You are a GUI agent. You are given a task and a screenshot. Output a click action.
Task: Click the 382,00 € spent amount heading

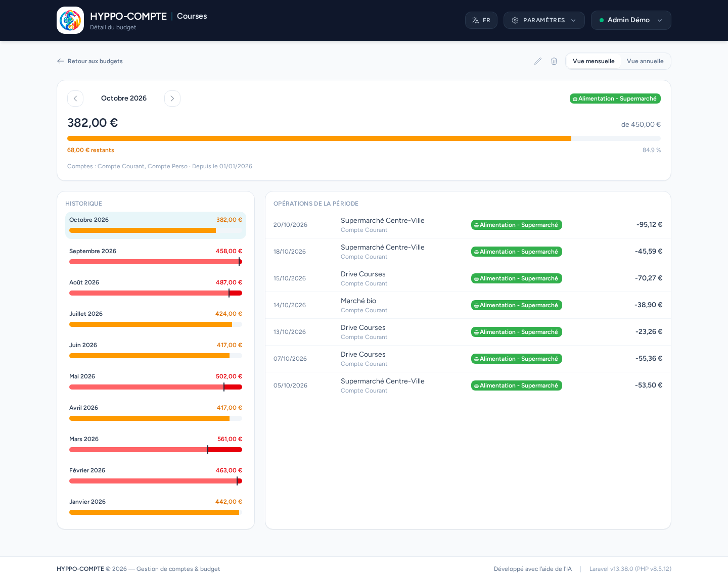pyautogui.click(x=93, y=123)
